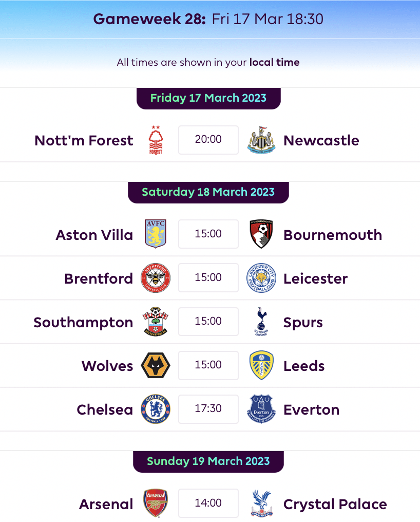The width and height of the screenshot is (420, 522).
Task: Select the Saturday 18 March 2023 date header
Action: 208,192
